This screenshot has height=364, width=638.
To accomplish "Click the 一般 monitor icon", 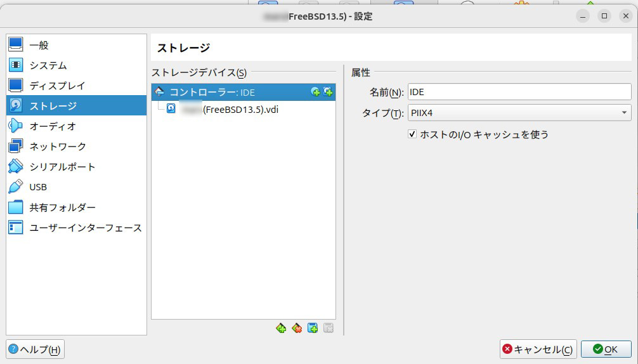I will point(16,44).
